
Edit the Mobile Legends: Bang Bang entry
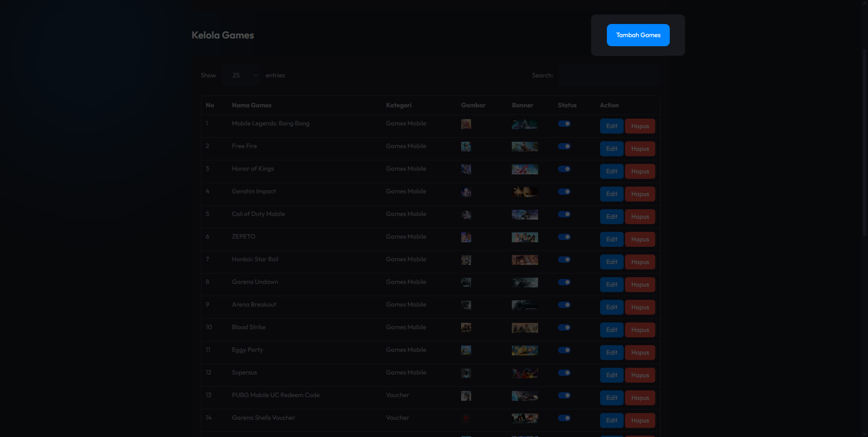[x=611, y=126]
